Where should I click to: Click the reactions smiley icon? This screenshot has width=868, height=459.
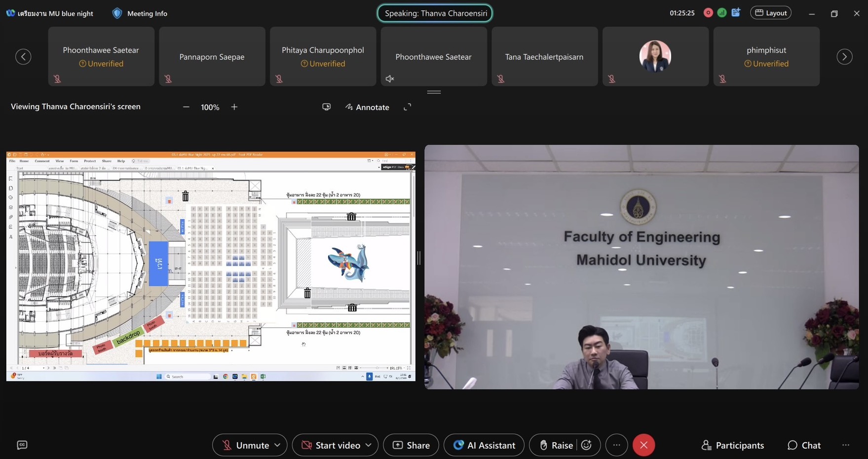coord(586,445)
